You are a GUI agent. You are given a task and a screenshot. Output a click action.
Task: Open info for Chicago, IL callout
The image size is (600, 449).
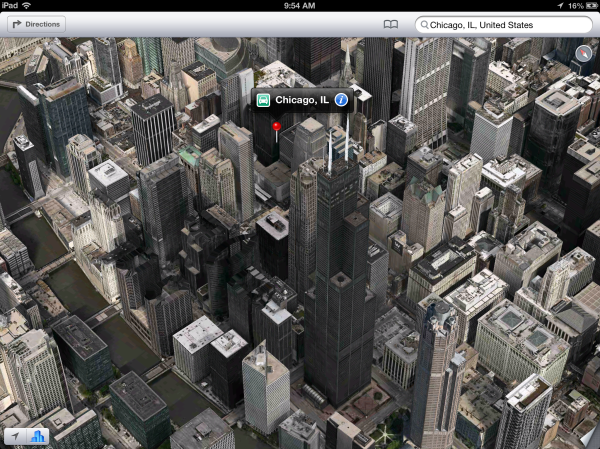click(x=341, y=100)
